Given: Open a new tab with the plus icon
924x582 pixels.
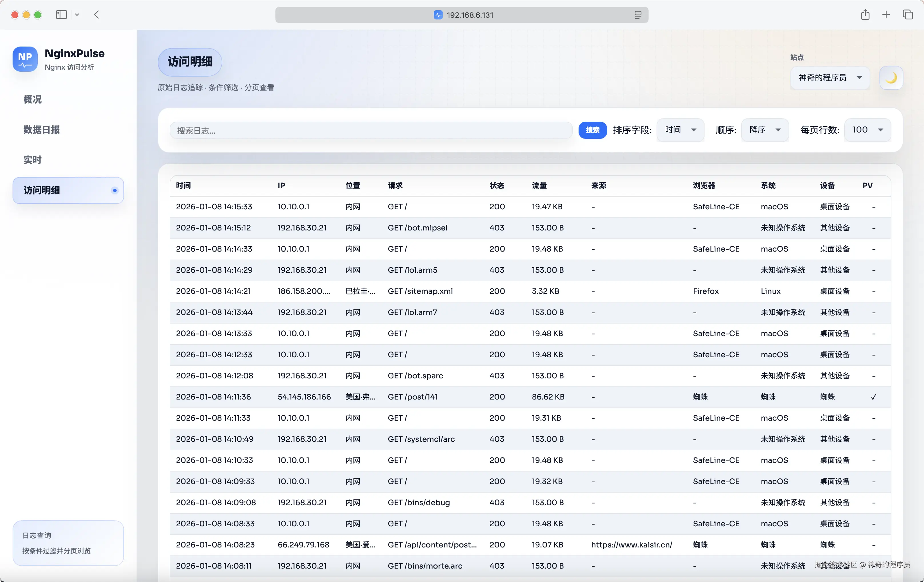Looking at the screenshot, I should (x=886, y=15).
